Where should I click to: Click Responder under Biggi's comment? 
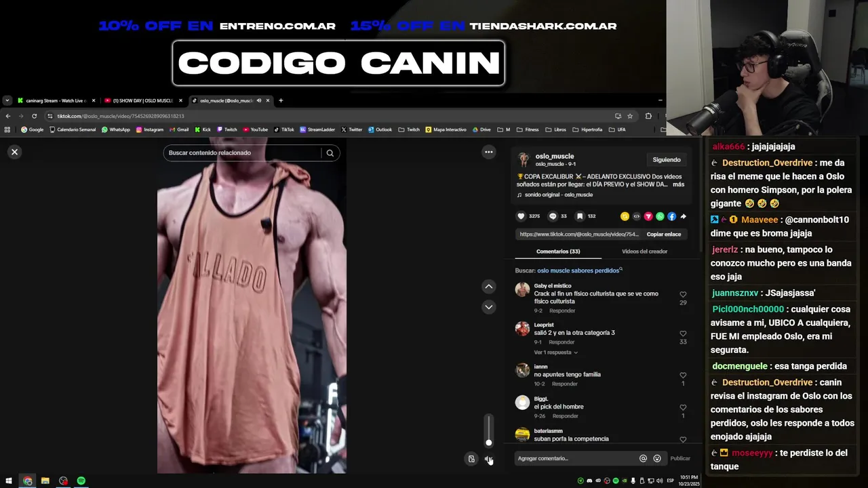[565, 416]
